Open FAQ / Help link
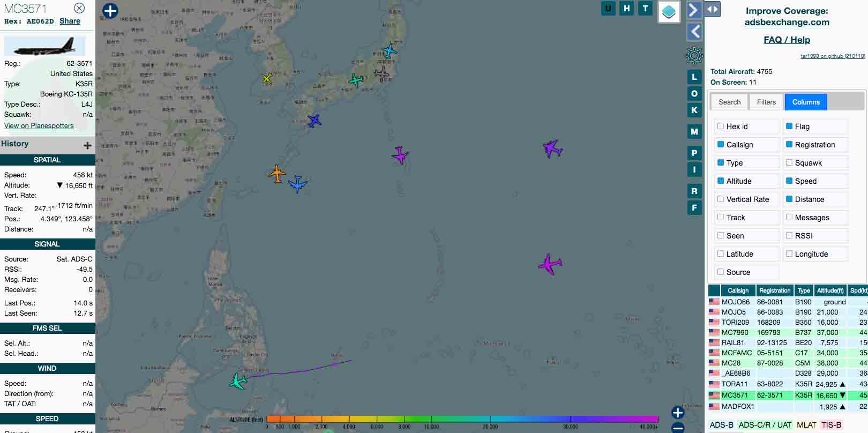 pyautogui.click(x=787, y=40)
